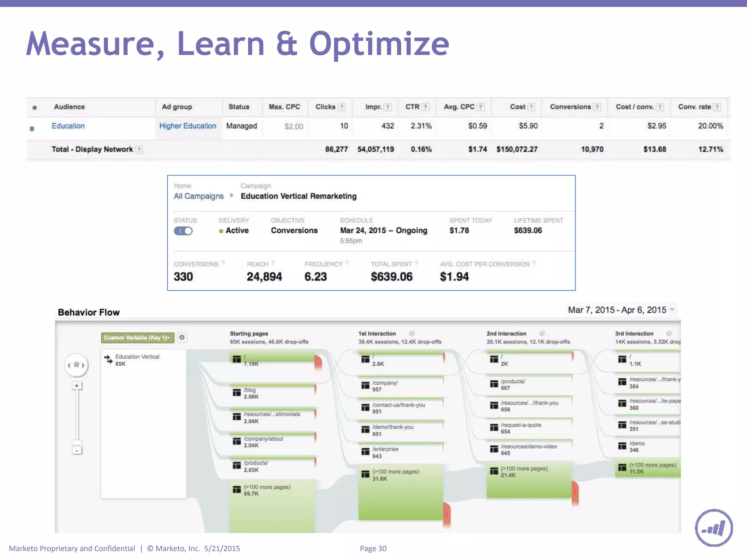The height and width of the screenshot is (560, 747).
Task: Click the 1st Interaction column remove icon
Action: 412,334
